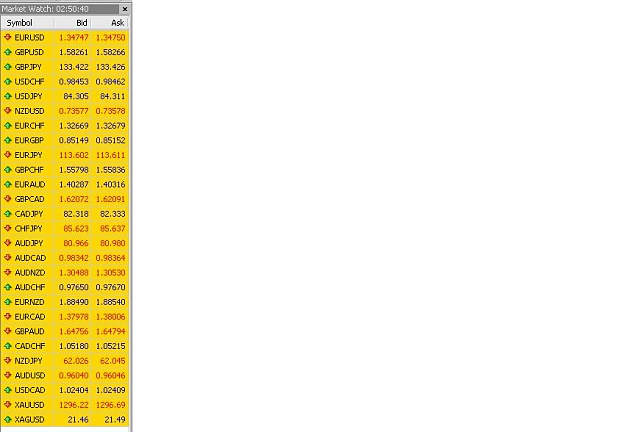Close the Market Watch panel
The image size is (625, 432).
pyautogui.click(x=125, y=9)
